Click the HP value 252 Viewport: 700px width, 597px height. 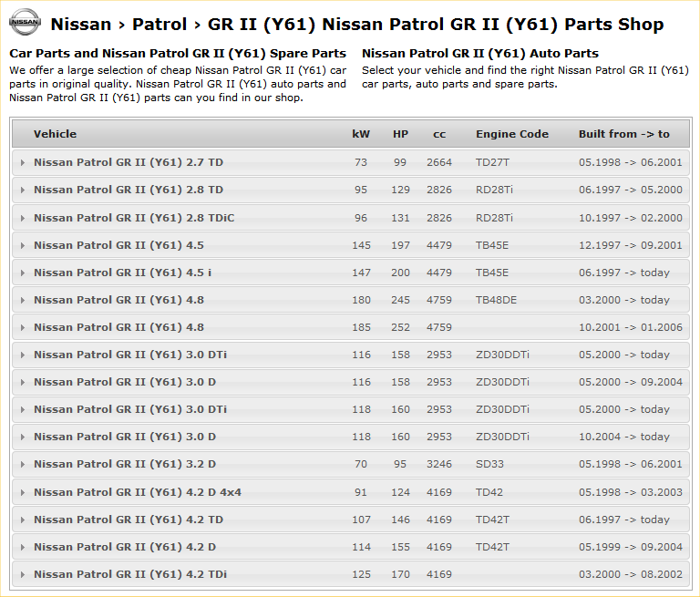pyautogui.click(x=400, y=327)
